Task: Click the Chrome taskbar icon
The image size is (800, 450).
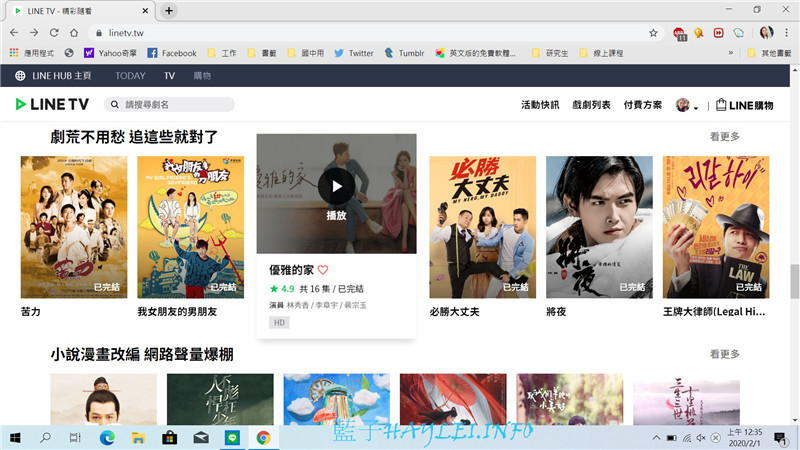Action: 263,438
